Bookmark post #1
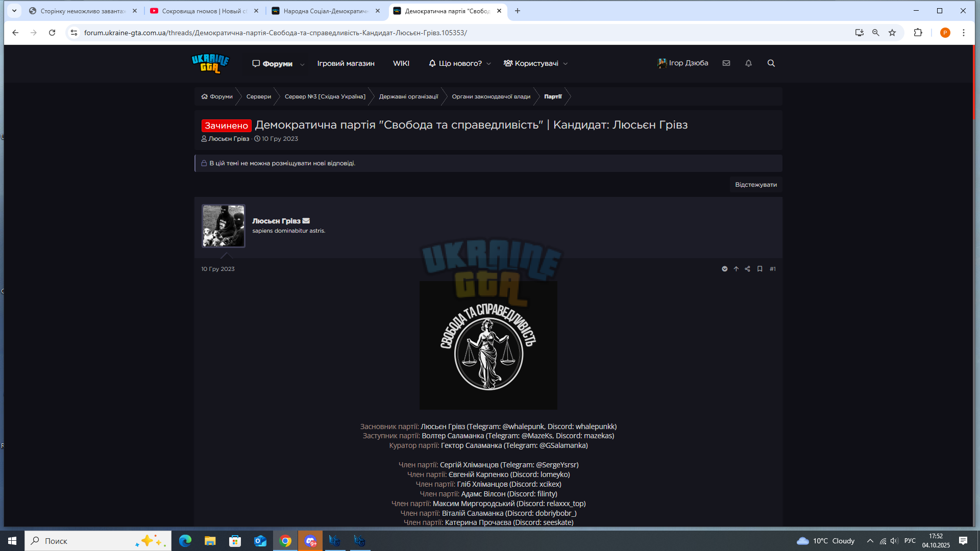Screen dimensions: 980x551 click(x=759, y=269)
